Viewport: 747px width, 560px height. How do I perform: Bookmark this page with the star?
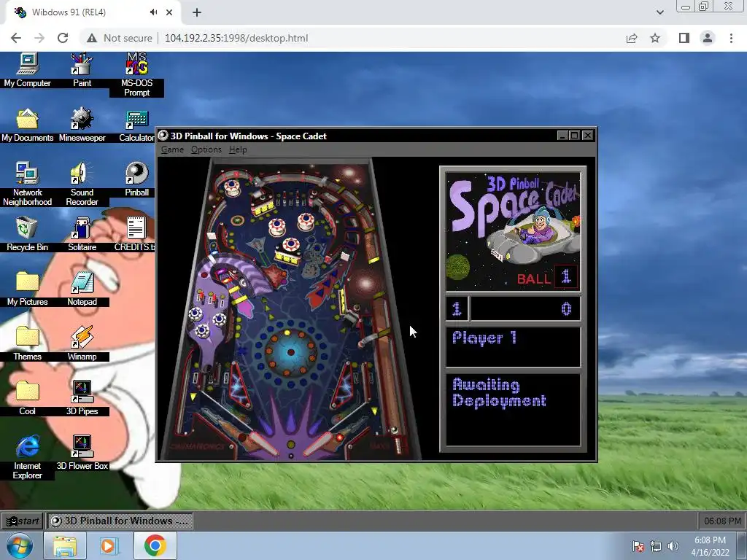(656, 38)
